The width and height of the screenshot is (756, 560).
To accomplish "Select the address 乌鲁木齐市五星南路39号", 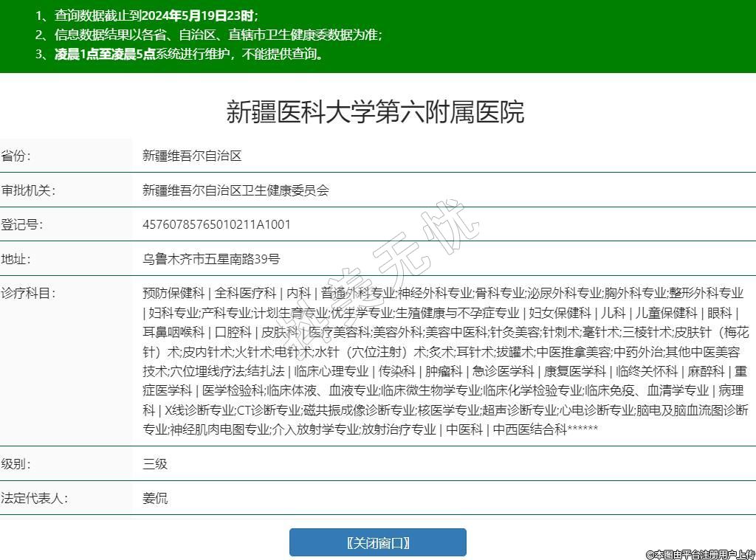I will click(211, 259).
